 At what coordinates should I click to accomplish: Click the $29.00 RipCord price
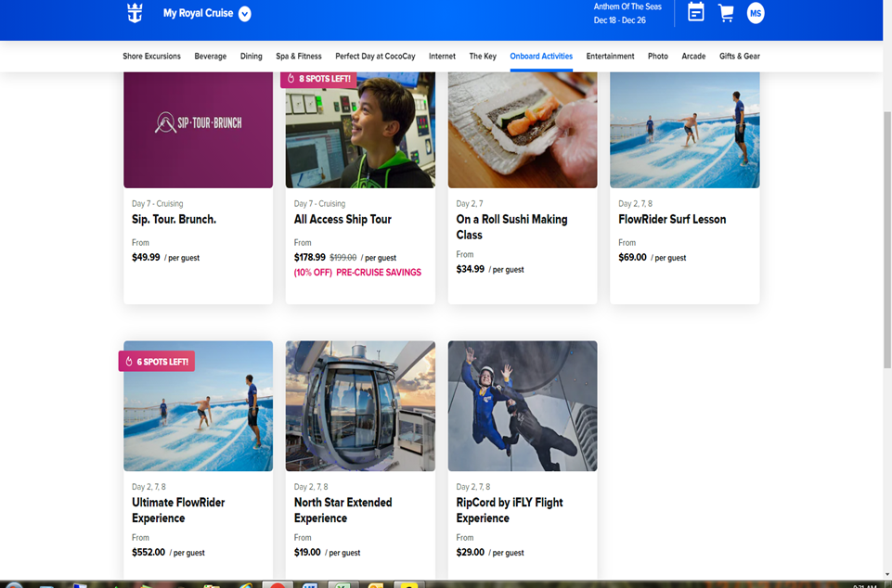470,552
